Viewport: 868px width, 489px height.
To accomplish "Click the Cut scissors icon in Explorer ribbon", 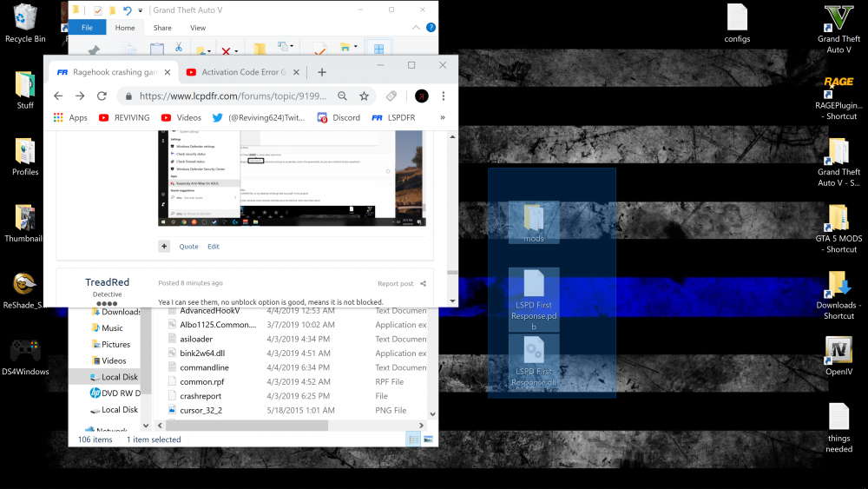I will (178, 48).
